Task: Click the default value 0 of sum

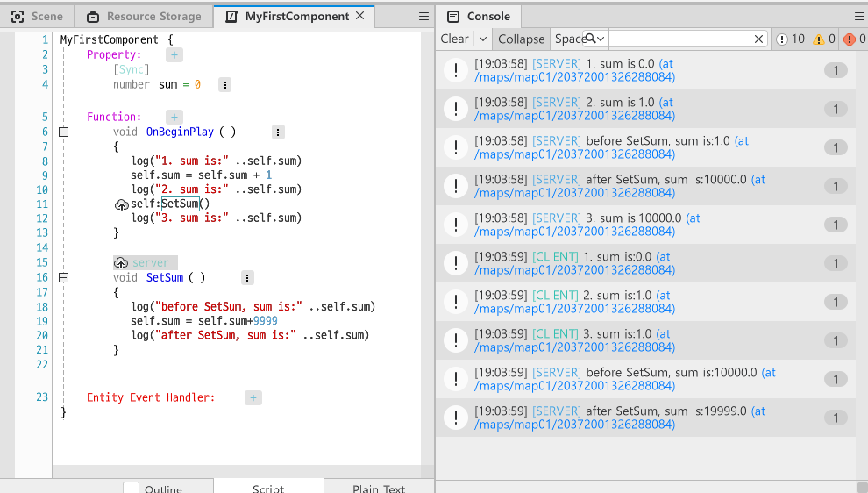Action: tap(197, 85)
